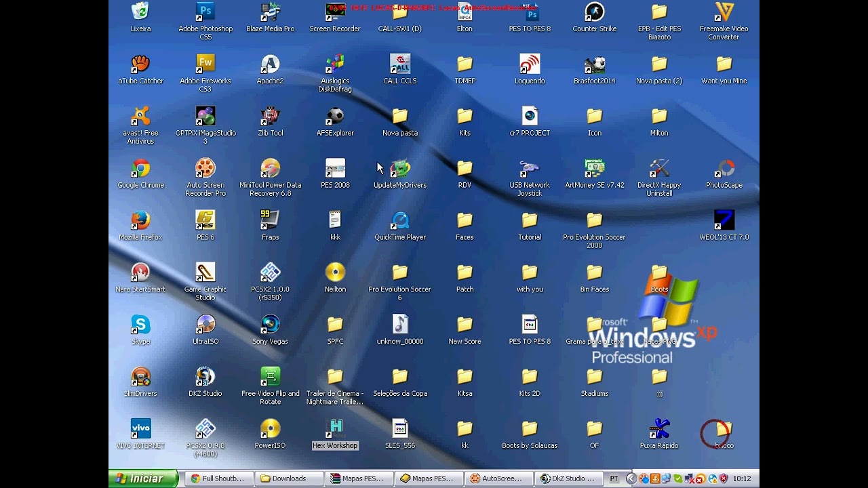This screenshot has height=488, width=868.
Task: Launch Google Chrome from desktop
Action: click(x=140, y=168)
